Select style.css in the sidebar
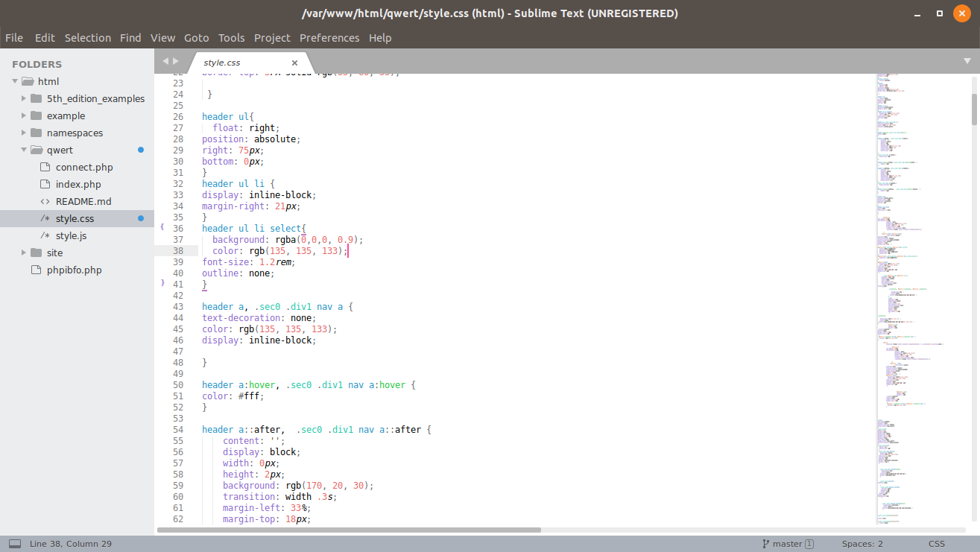Viewport: 980px width, 552px height. click(77, 218)
